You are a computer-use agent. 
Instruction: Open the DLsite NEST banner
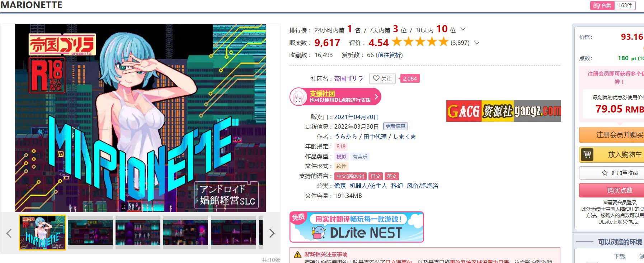357,227
